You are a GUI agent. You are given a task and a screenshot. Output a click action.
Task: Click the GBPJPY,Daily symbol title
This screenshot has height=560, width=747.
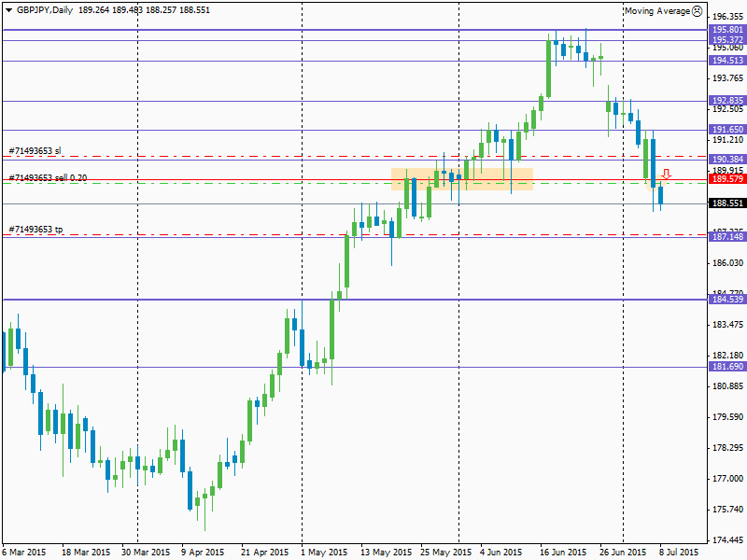45,10
